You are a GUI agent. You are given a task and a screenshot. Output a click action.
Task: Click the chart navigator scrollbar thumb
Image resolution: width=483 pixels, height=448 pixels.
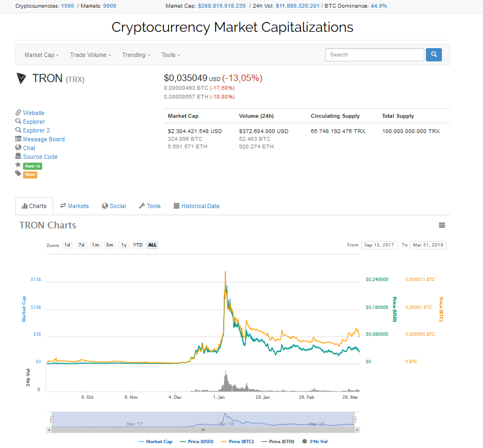pos(203,430)
